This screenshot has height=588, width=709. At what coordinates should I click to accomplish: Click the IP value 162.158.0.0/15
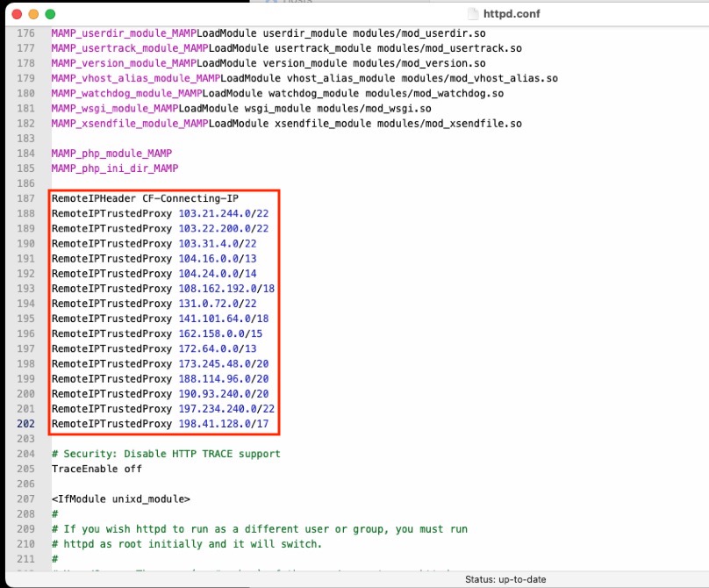pos(220,333)
